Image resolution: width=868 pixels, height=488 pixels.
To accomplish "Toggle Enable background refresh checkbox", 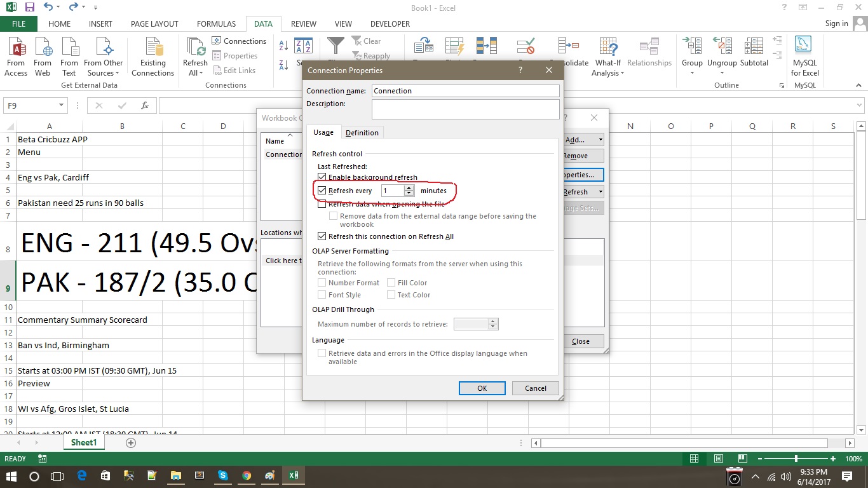I will pyautogui.click(x=322, y=177).
